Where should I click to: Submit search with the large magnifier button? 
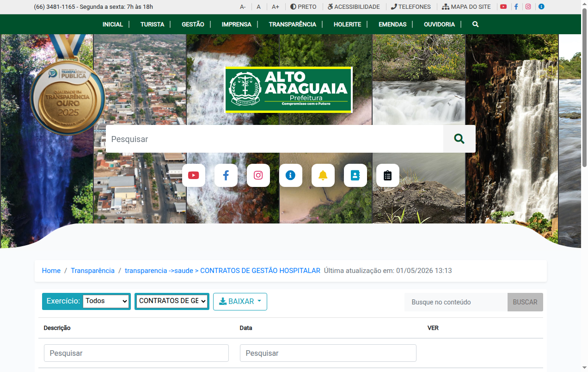click(x=459, y=139)
